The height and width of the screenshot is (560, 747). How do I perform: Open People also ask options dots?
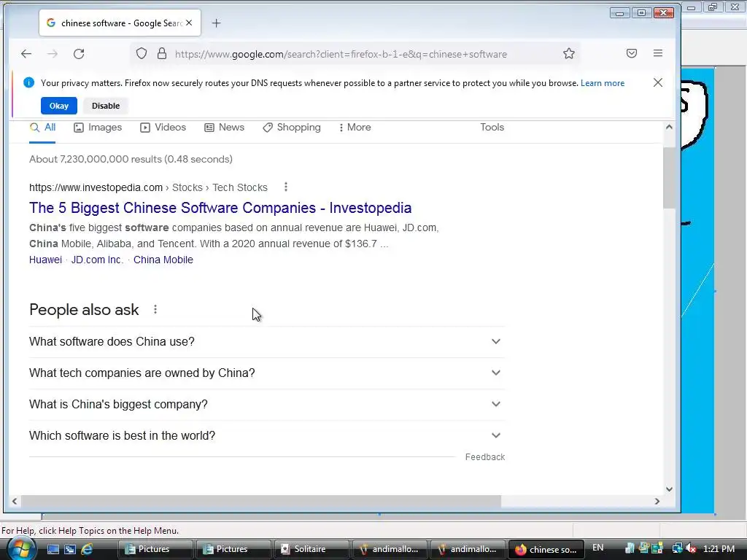click(155, 309)
